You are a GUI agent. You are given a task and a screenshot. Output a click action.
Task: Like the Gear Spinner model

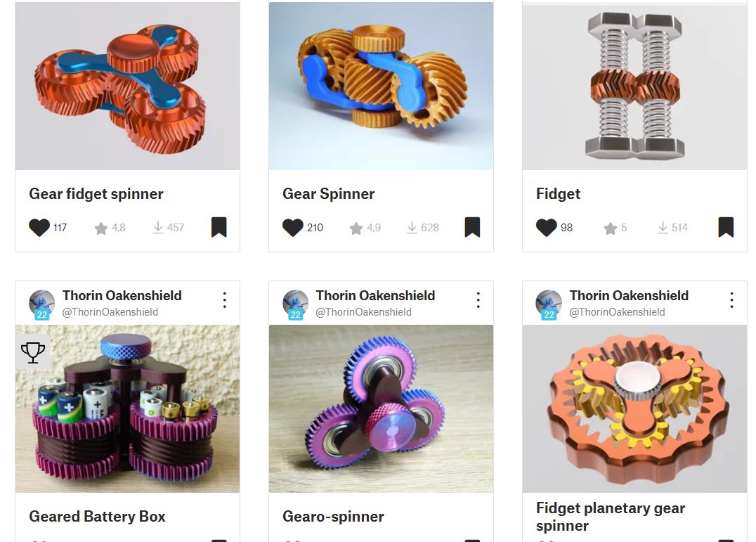(x=293, y=228)
